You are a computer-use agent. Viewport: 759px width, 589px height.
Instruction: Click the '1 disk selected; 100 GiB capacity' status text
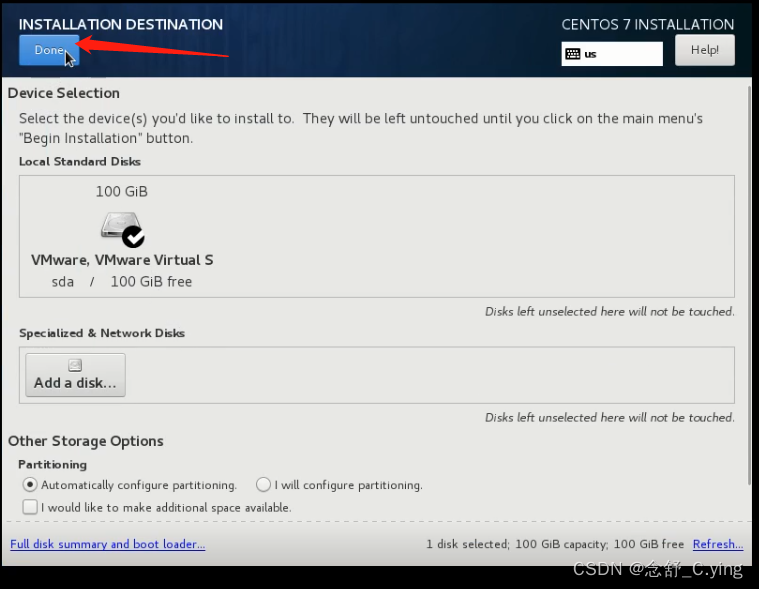click(x=516, y=544)
